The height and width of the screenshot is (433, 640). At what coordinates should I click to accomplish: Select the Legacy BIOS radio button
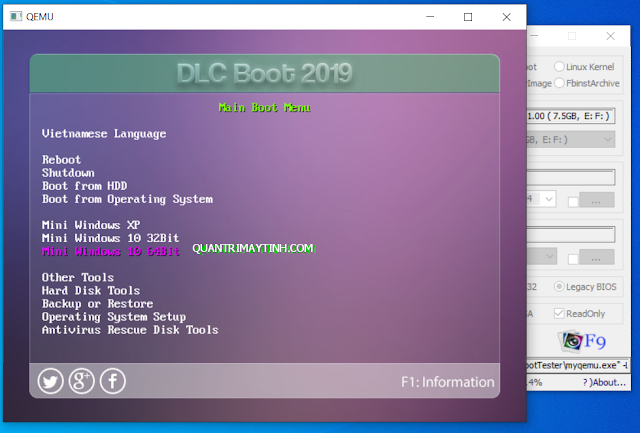coord(558,287)
